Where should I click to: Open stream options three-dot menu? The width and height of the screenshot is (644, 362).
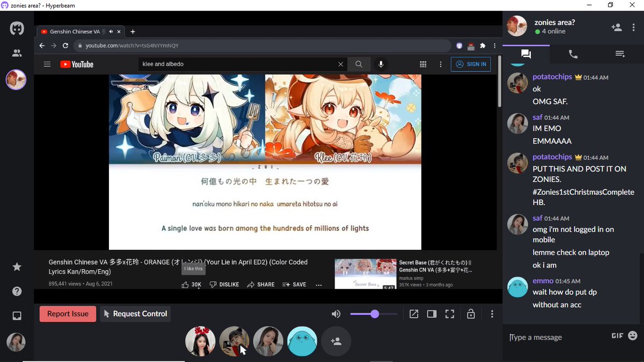(x=492, y=314)
